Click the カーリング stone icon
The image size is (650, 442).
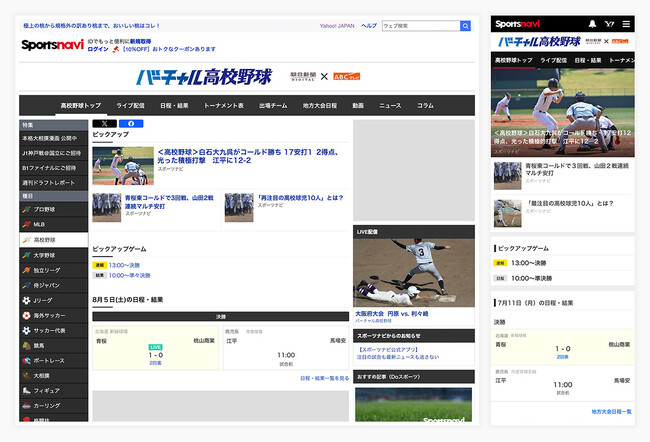click(x=27, y=406)
